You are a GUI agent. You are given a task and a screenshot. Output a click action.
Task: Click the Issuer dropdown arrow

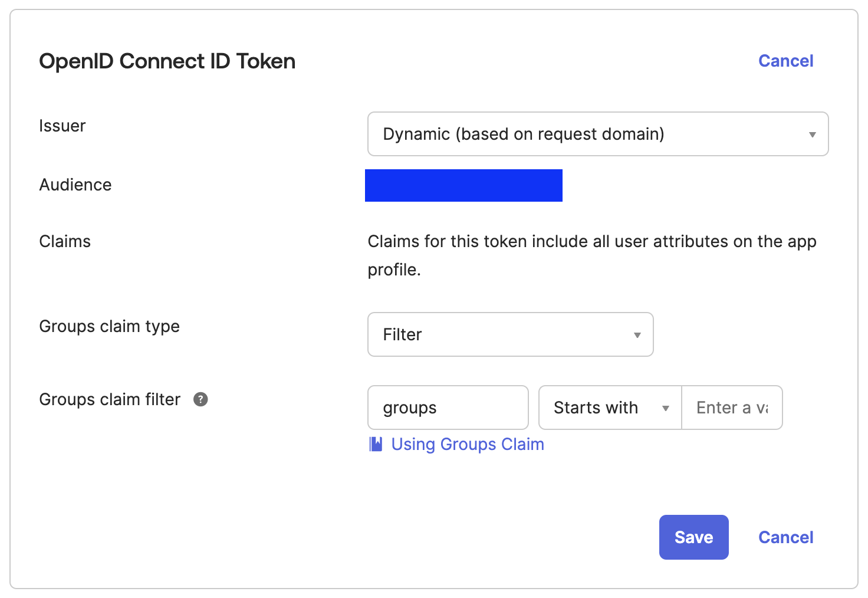(x=812, y=134)
